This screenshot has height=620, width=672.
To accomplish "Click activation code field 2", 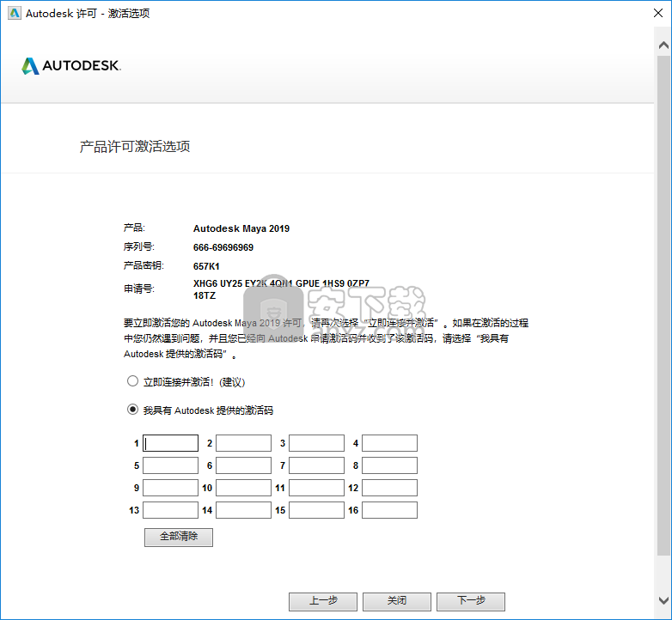I will pos(243,443).
